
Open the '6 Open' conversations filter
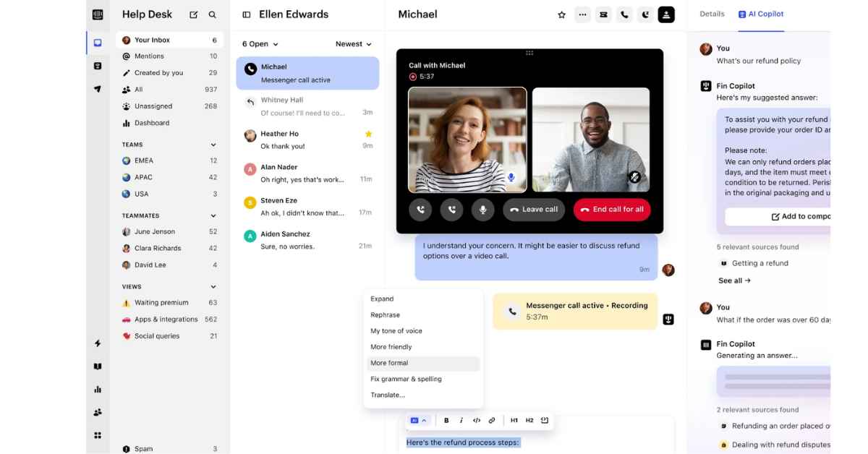point(258,43)
